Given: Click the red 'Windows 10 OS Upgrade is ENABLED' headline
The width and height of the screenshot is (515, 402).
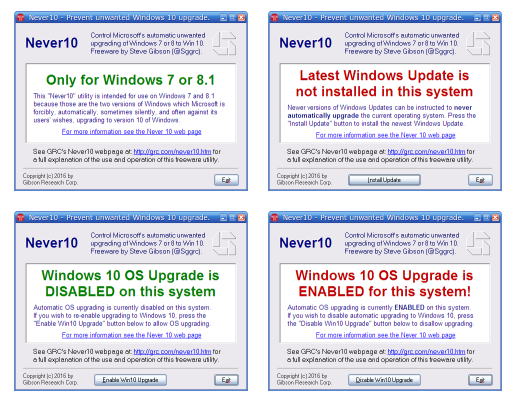Looking at the screenshot, I should click(384, 283).
